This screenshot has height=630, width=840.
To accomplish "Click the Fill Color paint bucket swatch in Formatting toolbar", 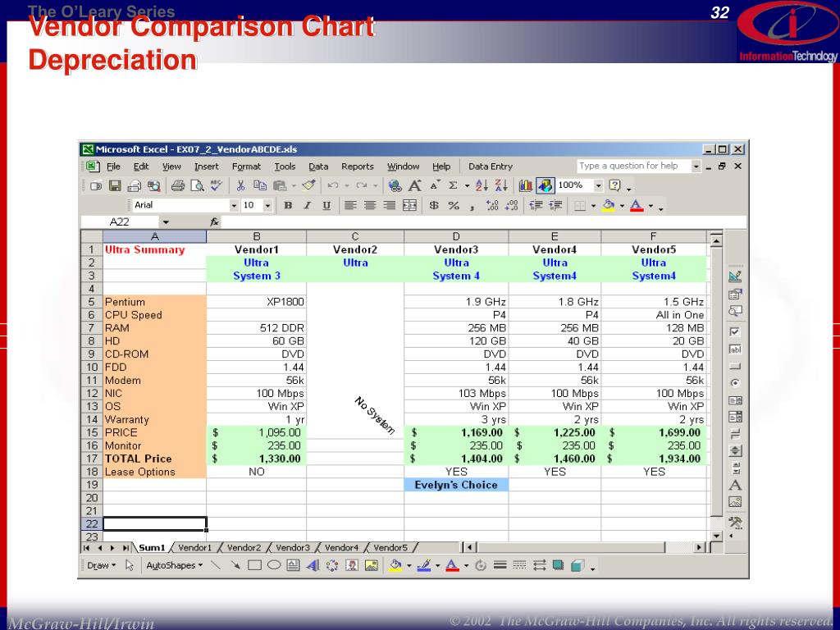I will pos(609,206).
